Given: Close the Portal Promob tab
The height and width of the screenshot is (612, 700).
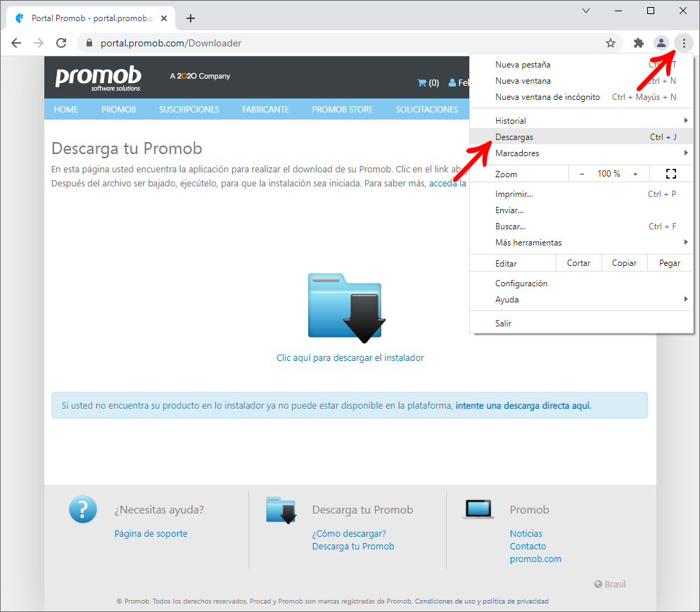Looking at the screenshot, I should pos(164,18).
